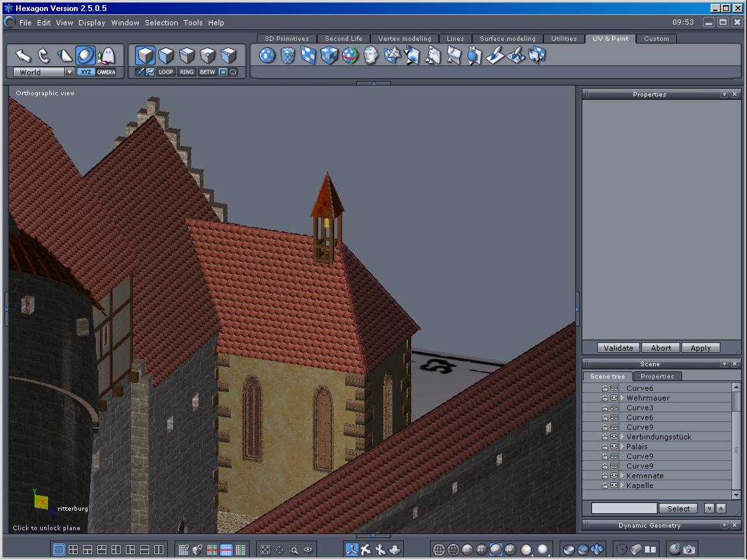Expand the Kapelle tree node
Screen dimensions: 747x560
tap(622, 485)
